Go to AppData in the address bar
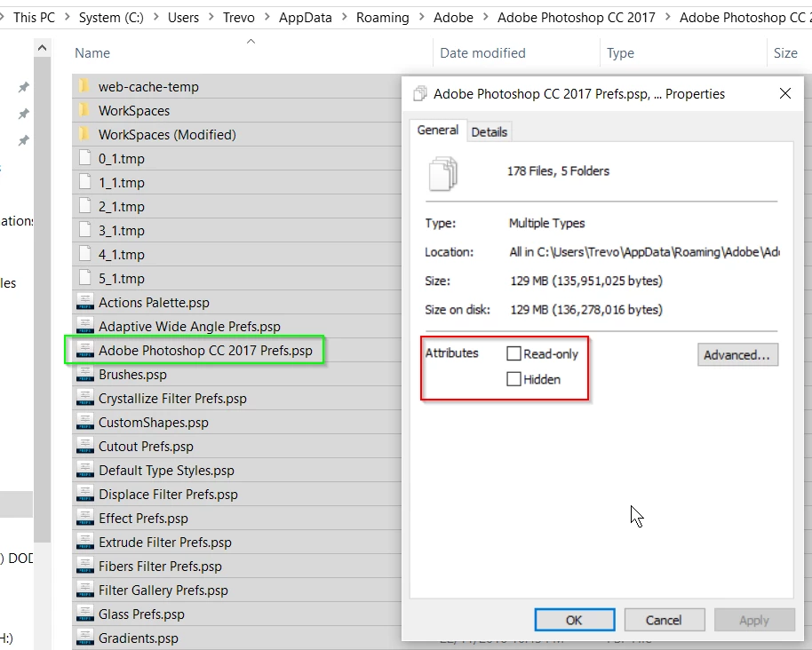The height and width of the screenshot is (650, 812). [305, 17]
